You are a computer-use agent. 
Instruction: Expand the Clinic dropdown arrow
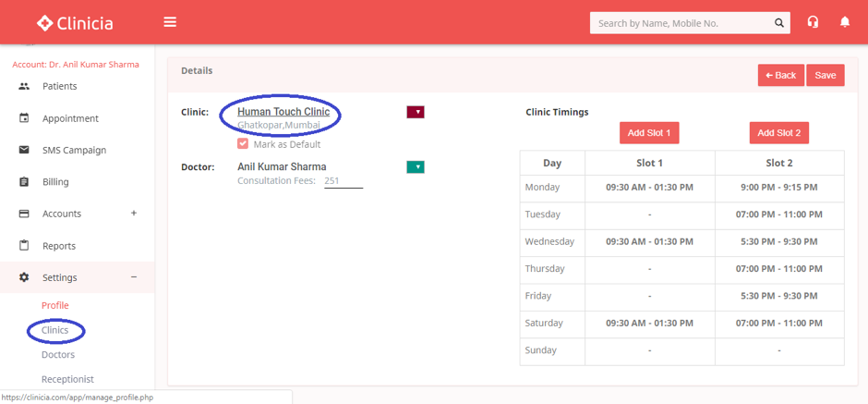coord(416,112)
